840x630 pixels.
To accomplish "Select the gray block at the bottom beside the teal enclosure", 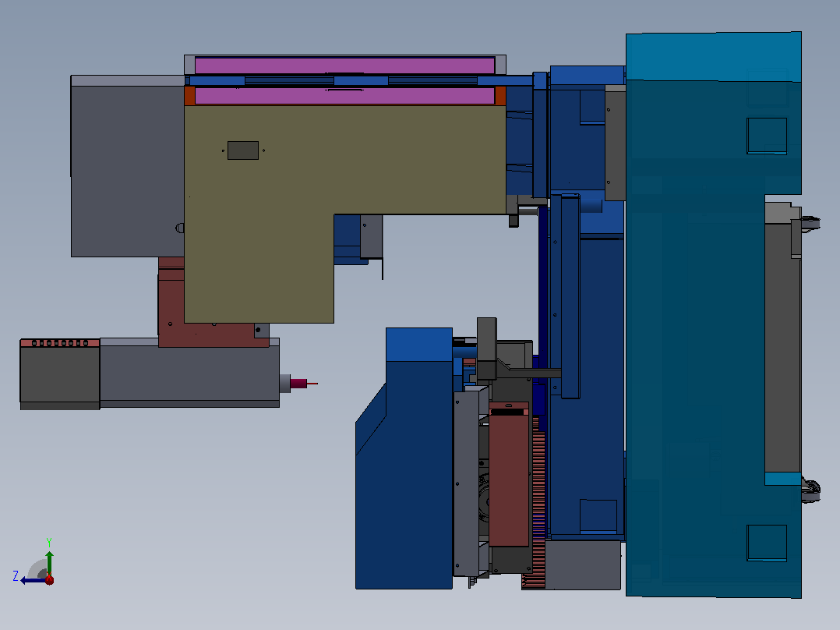I will 583,565.
